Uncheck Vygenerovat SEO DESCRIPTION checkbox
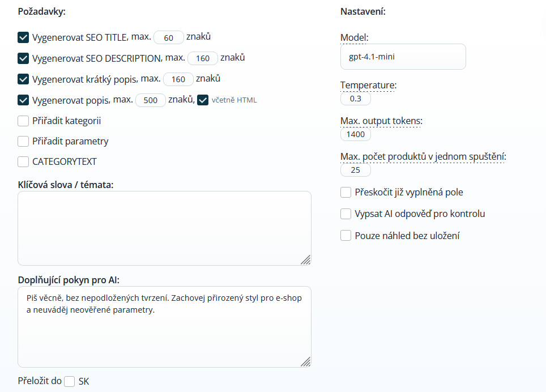546x392 pixels. coord(23,58)
